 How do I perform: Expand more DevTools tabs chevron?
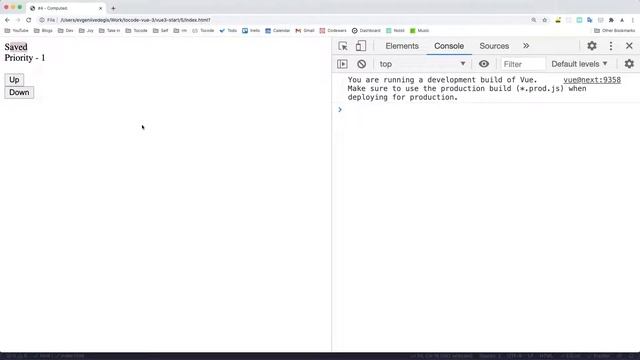pos(526,46)
